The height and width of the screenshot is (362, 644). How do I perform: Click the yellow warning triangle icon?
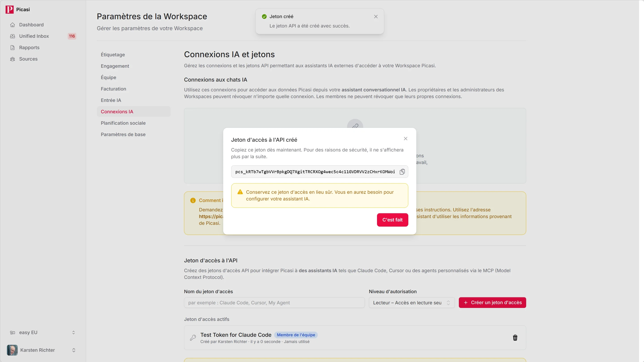(240, 192)
